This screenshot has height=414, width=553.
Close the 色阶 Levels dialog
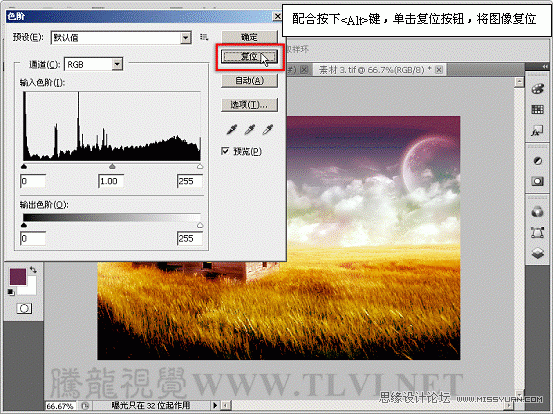click(278, 16)
